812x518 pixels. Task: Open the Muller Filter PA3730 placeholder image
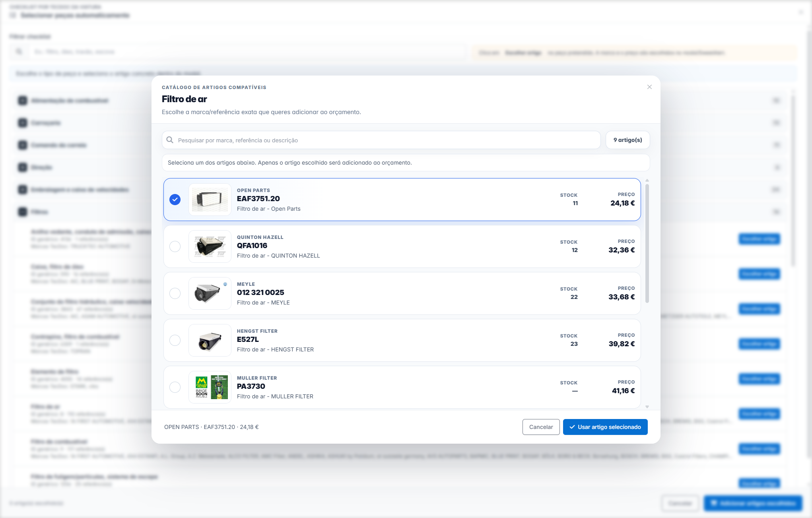tap(210, 387)
